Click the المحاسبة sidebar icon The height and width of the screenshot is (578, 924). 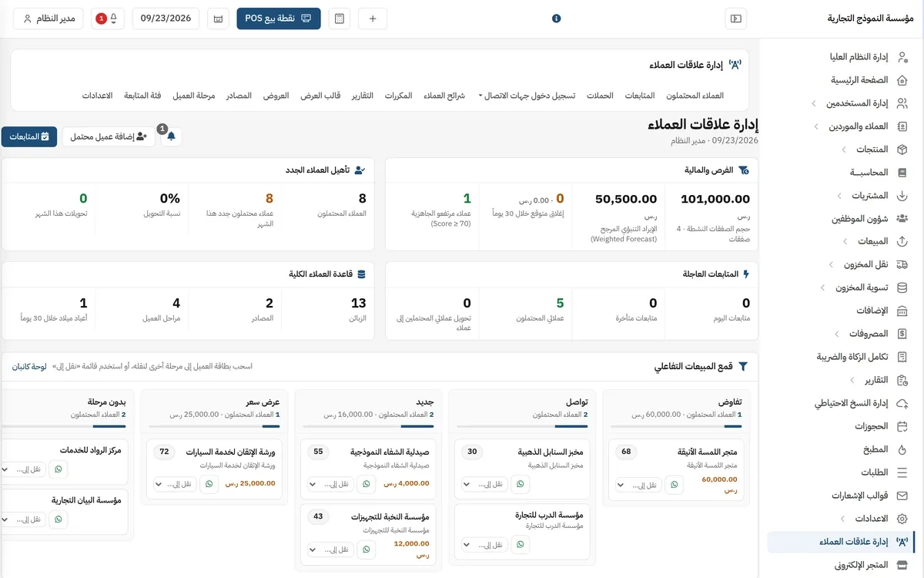(902, 173)
